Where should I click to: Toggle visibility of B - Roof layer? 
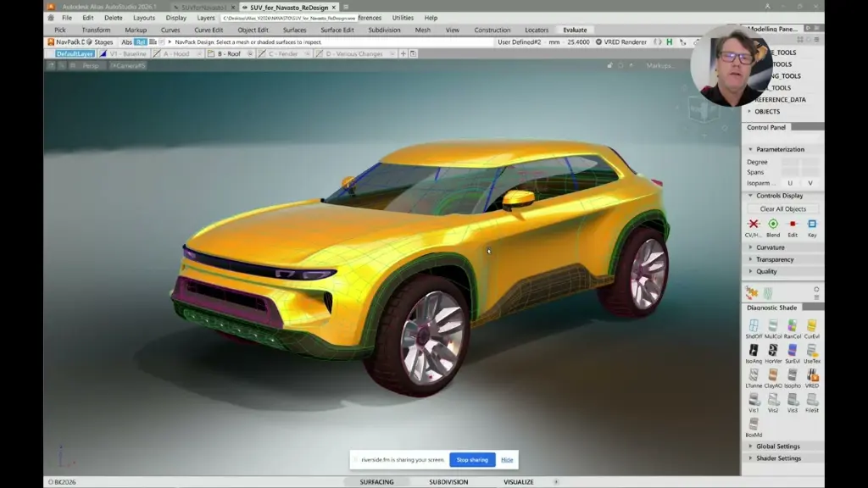click(x=250, y=53)
